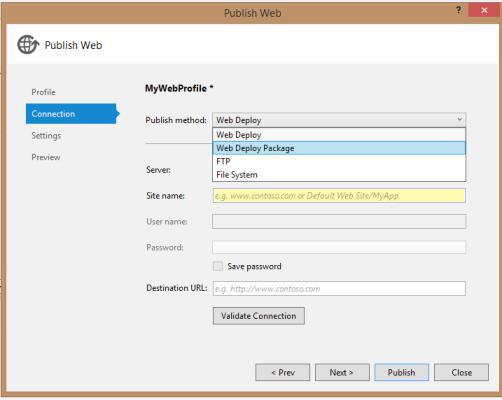The height and width of the screenshot is (400, 502).
Task: Focus the Site name input field
Action: coord(339,196)
